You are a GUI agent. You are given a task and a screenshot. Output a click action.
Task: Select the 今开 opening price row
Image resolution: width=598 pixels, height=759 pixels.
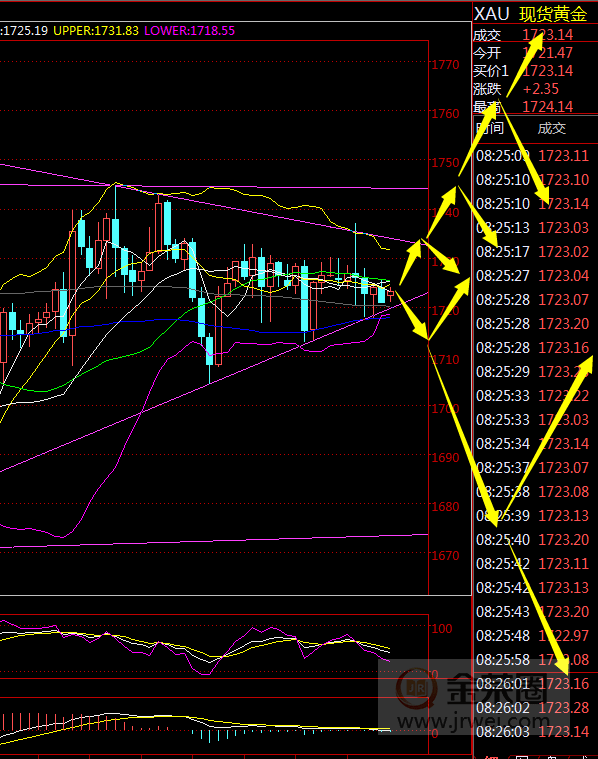tap(535, 53)
